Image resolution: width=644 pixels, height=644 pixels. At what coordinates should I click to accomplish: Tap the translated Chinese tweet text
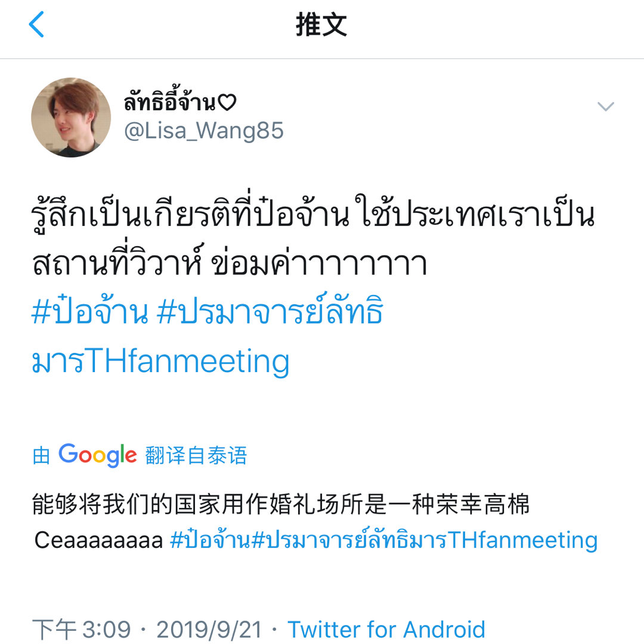click(280, 504)
